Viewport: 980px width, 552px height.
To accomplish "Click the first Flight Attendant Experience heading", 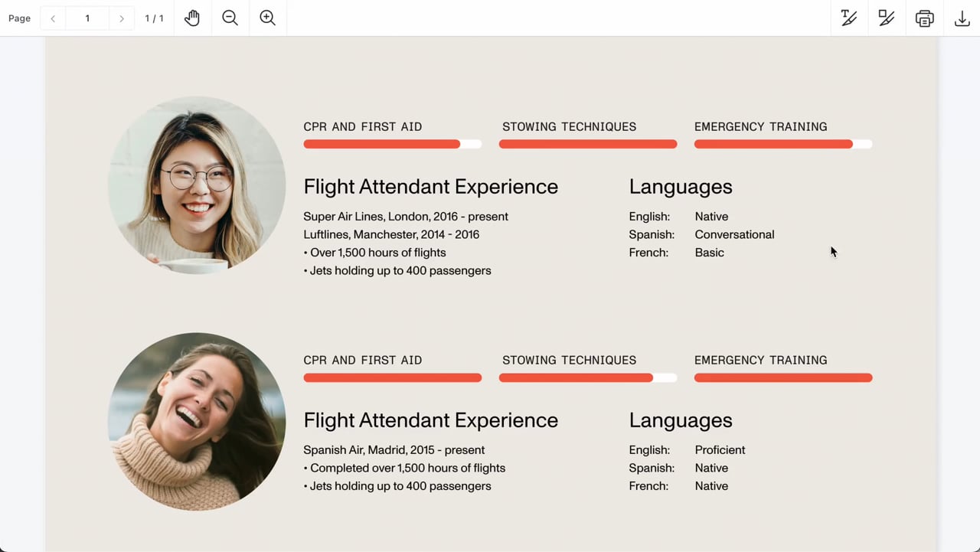I will pos(430,187).
